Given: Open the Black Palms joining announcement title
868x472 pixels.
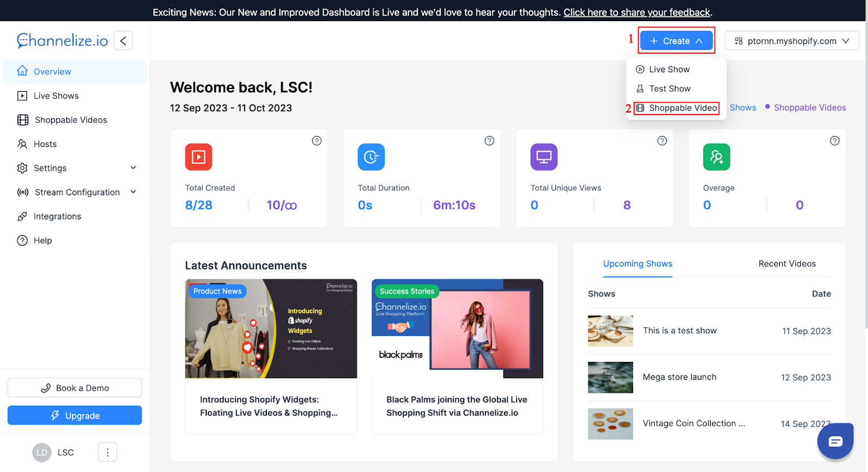Looking at the screenshot, I should pos(457,406).
